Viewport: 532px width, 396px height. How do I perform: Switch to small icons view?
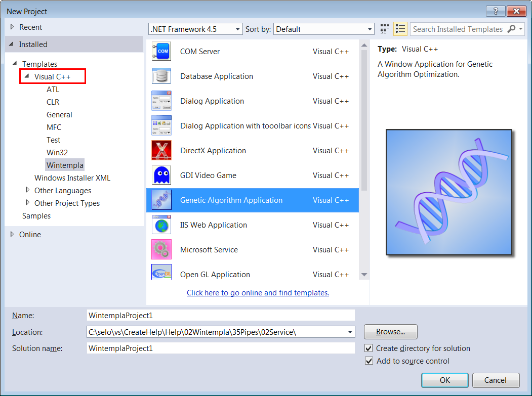tap(384, 29)
